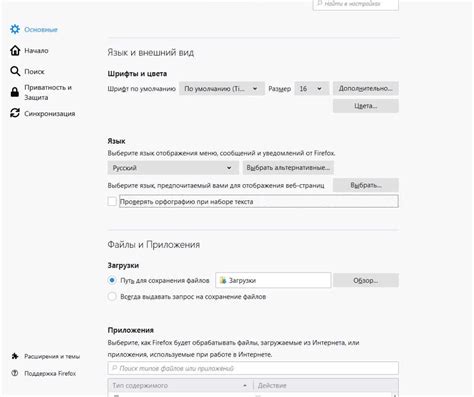Click Выбрать... web page language button
This screenshot has height=397, width=474.
point(366,185)
